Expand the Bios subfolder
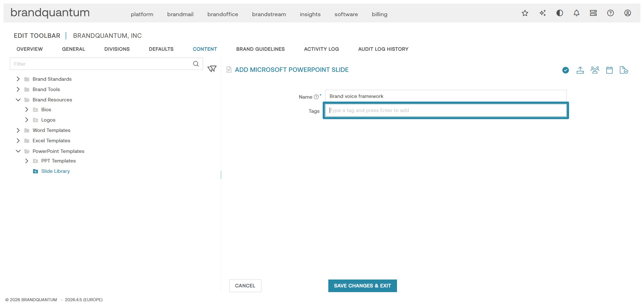The image size is (644, 306). click(x=27, y=109)
